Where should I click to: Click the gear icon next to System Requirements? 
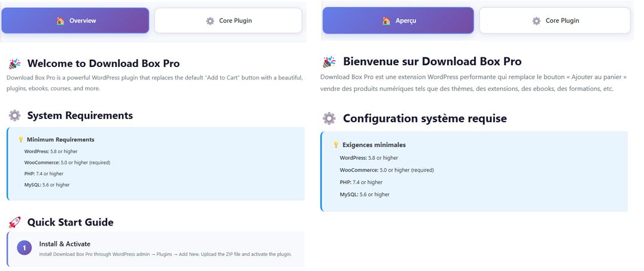(x=15, y=115)
